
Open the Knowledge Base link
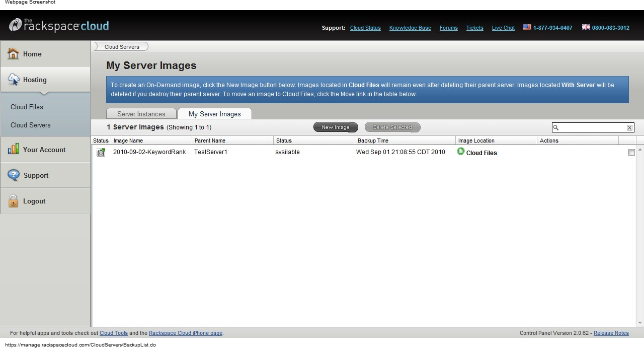click(410, 28)
